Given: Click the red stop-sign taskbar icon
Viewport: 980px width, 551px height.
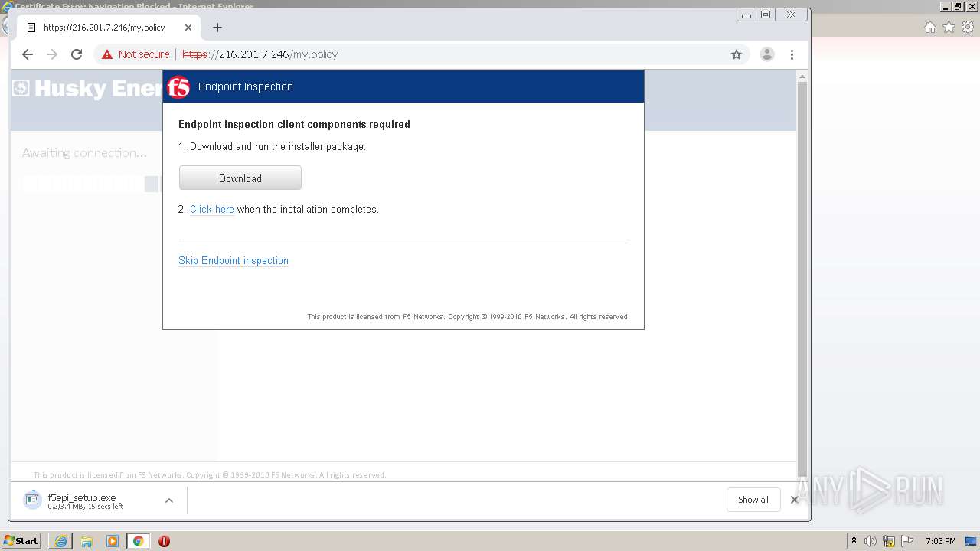Looking at the screenshot, I should click(x=164, y=541).
